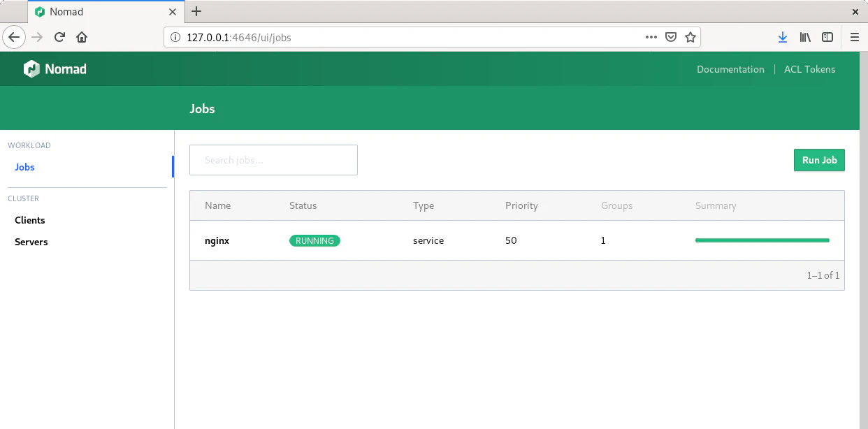This screenshot has width=868, height=429.
Task: Open a new browser tab
Action: (196, 11)
